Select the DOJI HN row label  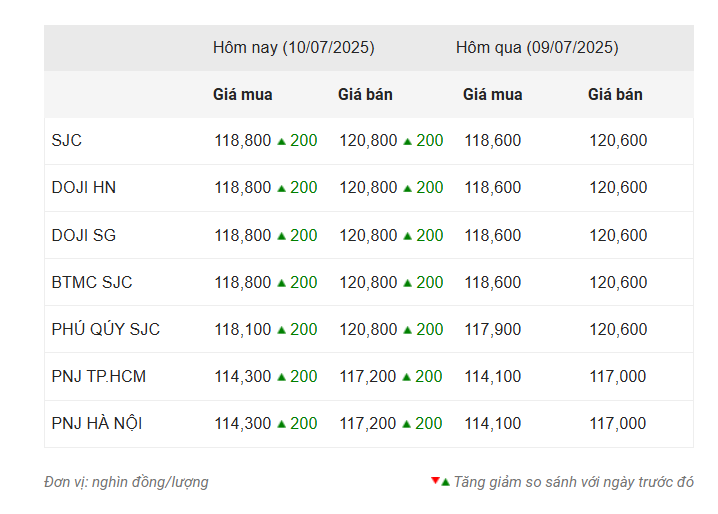[x=84, y=187]
